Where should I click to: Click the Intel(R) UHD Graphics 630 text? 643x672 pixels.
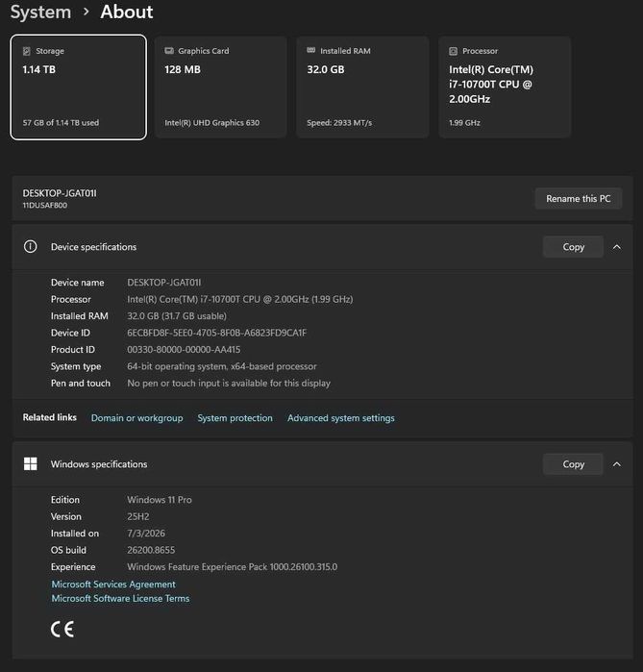tap(212, 122)
